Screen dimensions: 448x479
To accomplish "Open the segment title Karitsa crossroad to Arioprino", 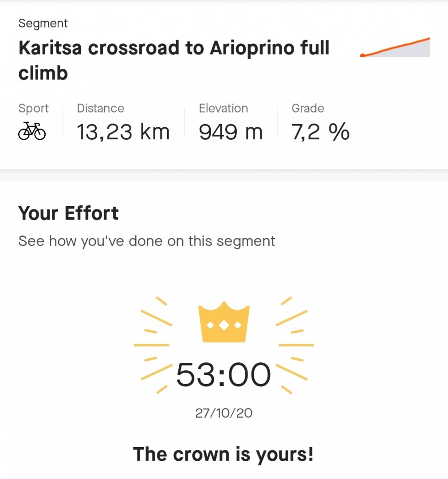I will point(174,60).
